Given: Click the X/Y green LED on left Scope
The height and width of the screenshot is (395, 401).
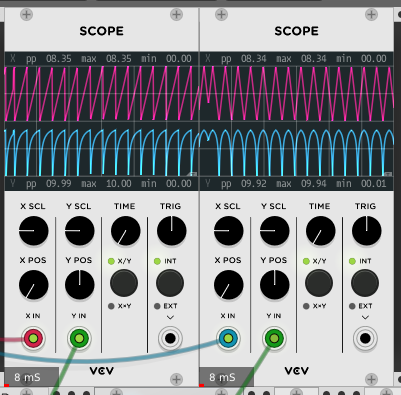Looking at the screenshot, I should tap(111, 261).
